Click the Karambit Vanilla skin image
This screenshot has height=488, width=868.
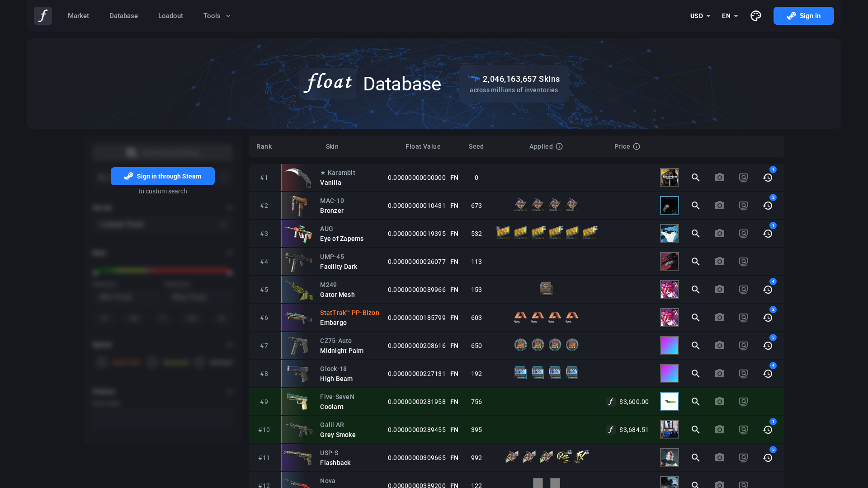point(297,178)
